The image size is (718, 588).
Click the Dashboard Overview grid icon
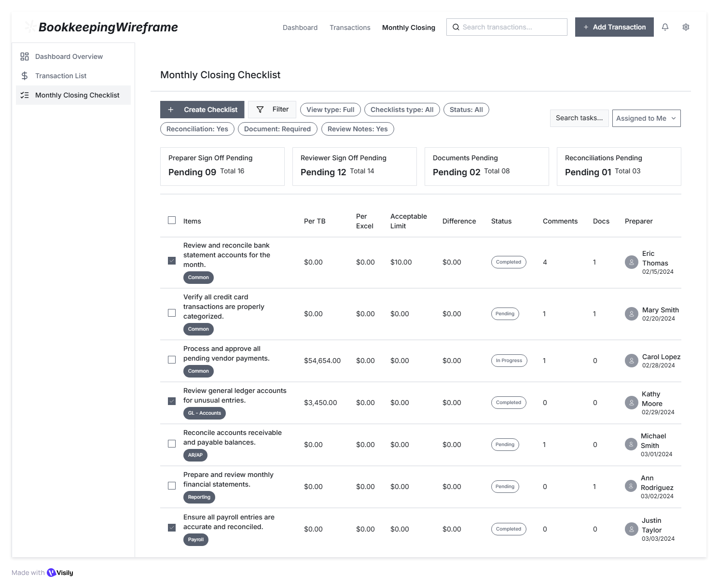click(x=25, y=56)
